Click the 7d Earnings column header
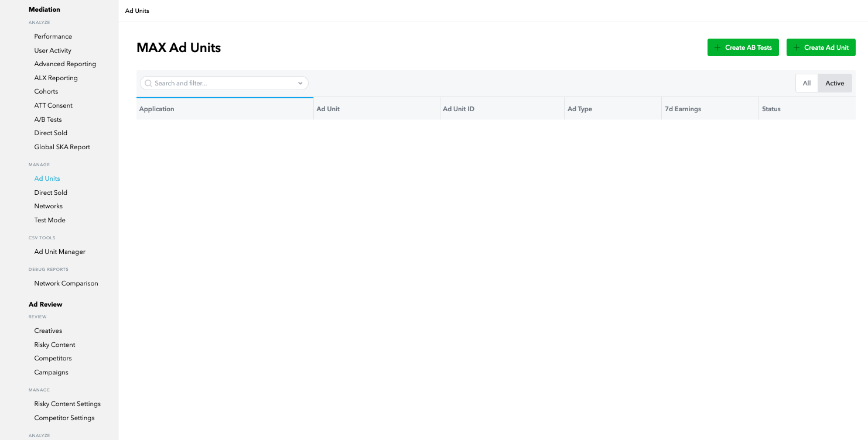The height and width of the screenshot is (440, 868). (x=683, y=109)
